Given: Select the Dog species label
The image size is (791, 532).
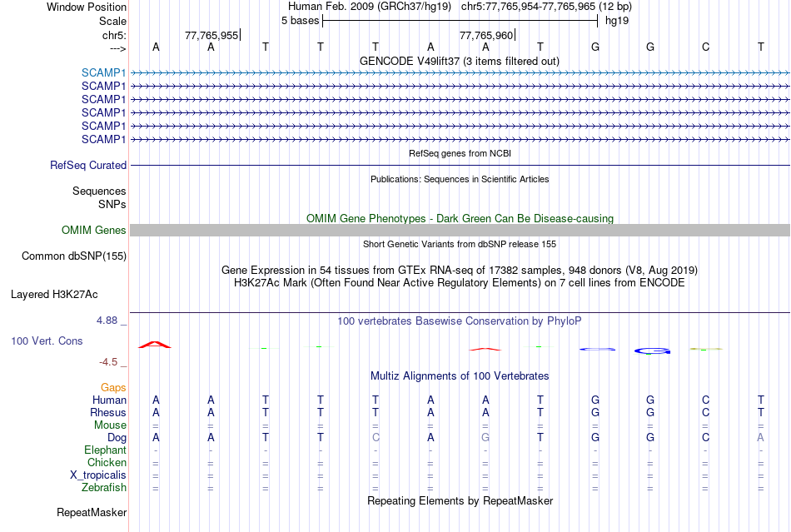Looking at the screenshot, I should coord(117,438).
